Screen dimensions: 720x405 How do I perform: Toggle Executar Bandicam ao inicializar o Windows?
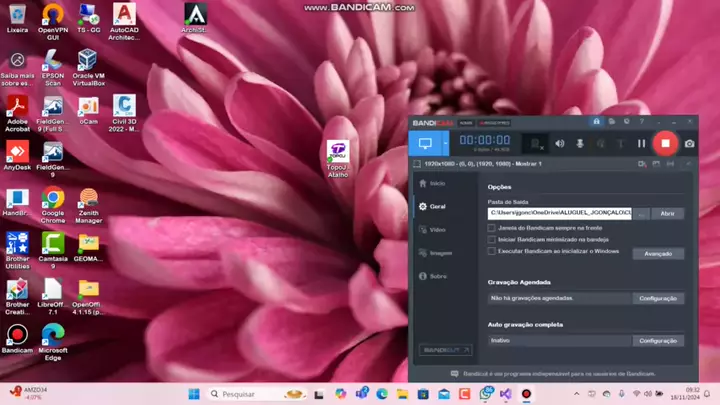pyautogui.click(x=491, y=252)
